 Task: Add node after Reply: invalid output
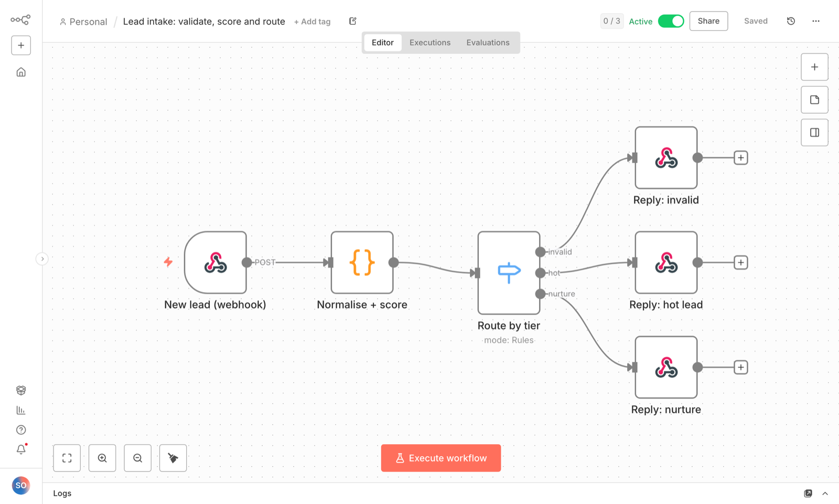(741, 157)
